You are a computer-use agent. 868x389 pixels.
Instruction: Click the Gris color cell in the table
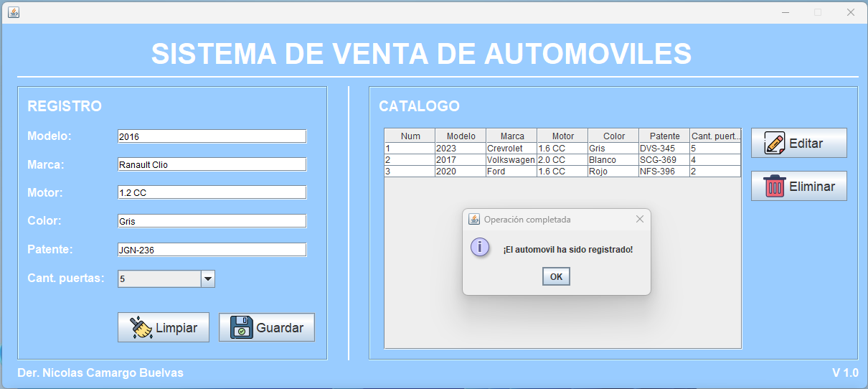coord(613,149)
